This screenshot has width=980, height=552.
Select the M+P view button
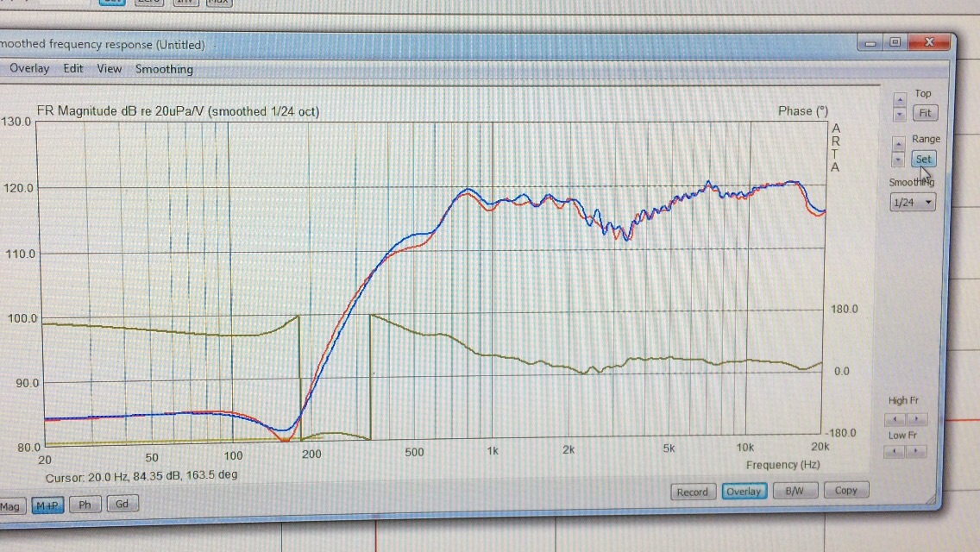47,505
